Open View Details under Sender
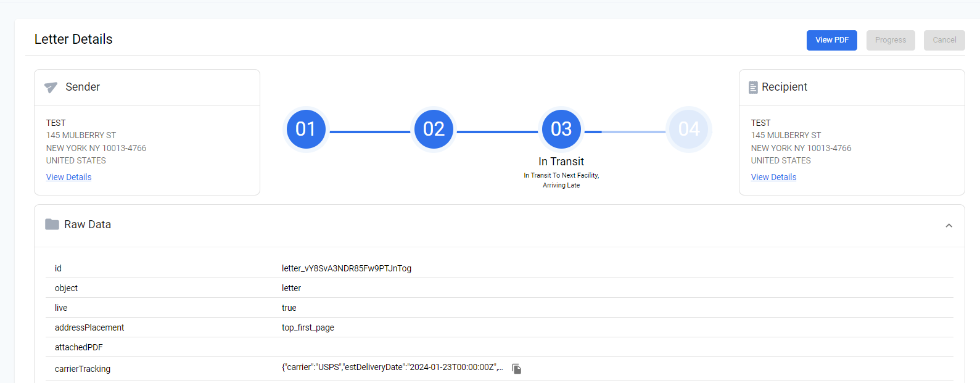 [68, 177]
